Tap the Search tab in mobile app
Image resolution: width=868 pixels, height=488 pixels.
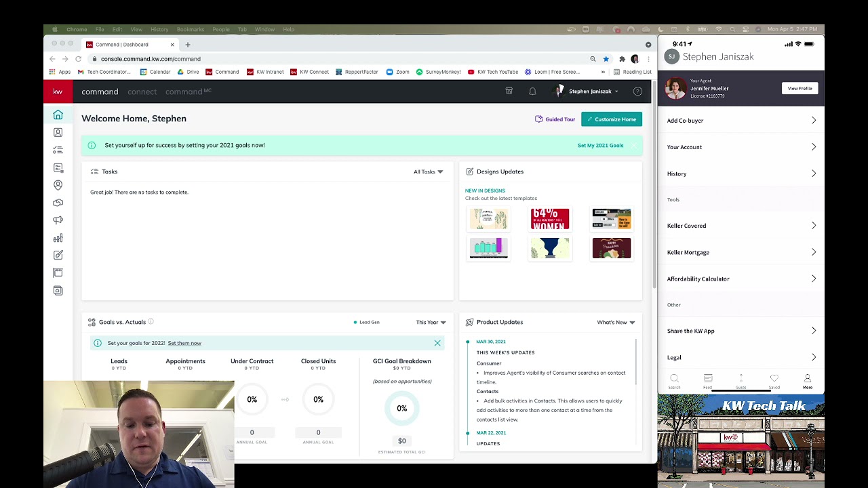(x=674, y=381)
